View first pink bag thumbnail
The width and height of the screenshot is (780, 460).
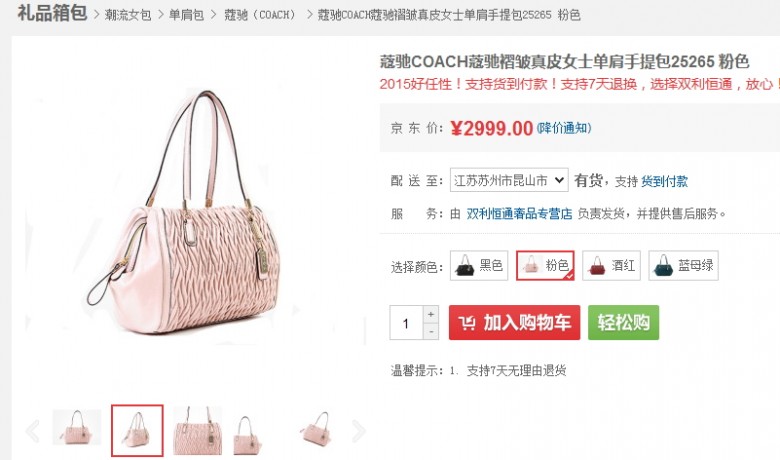(x=77, y=427)
